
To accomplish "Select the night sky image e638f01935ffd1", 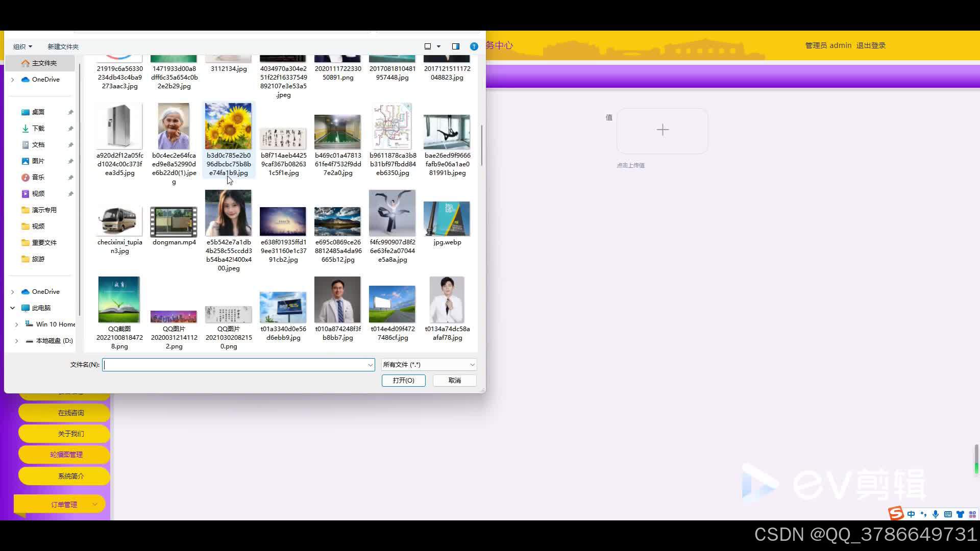I will pyautogui.click(x=283, y=235).
